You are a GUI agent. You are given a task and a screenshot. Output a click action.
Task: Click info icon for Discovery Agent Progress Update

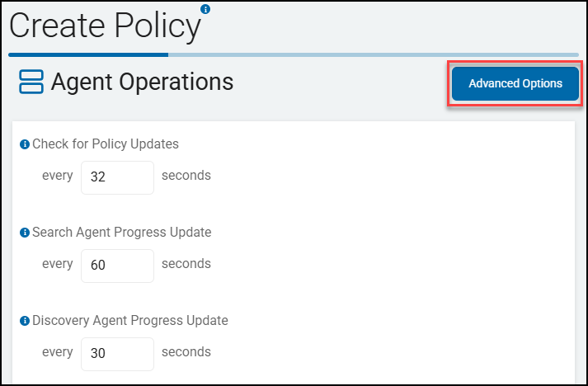(25, 321)
